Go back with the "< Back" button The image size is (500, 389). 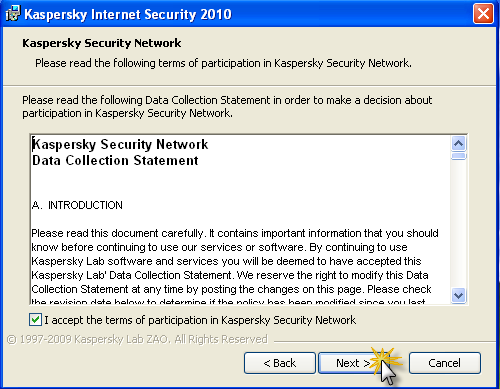coord(280,363)
